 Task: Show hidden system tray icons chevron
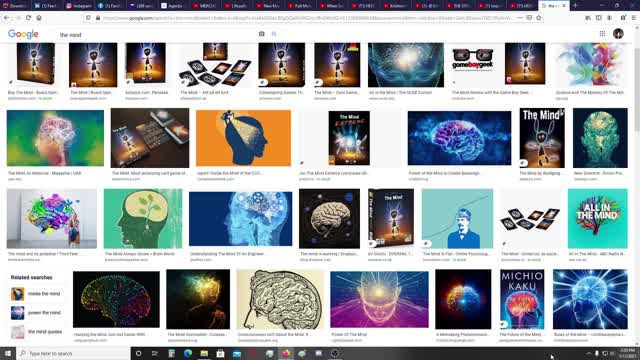click(589, 353)
